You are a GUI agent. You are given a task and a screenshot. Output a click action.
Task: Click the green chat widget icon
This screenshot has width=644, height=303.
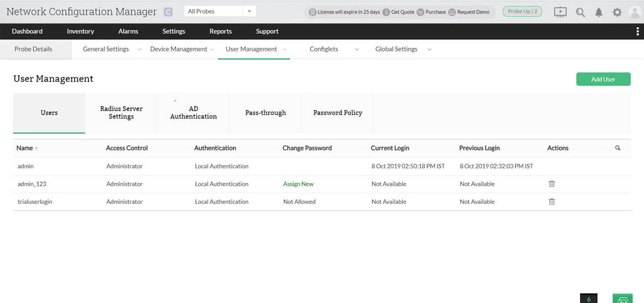tap(622, 299)
